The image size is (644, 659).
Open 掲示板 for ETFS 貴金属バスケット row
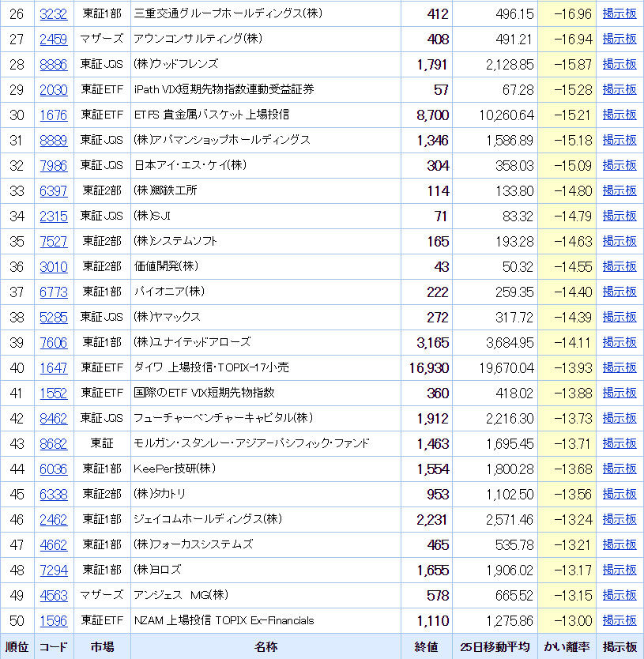(x=620, y=115)
